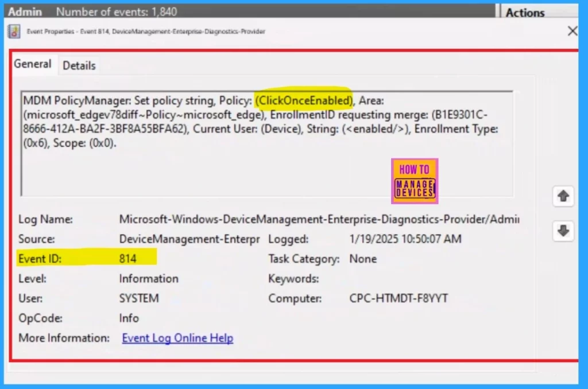Click the Log Name: label

[45, 219]
